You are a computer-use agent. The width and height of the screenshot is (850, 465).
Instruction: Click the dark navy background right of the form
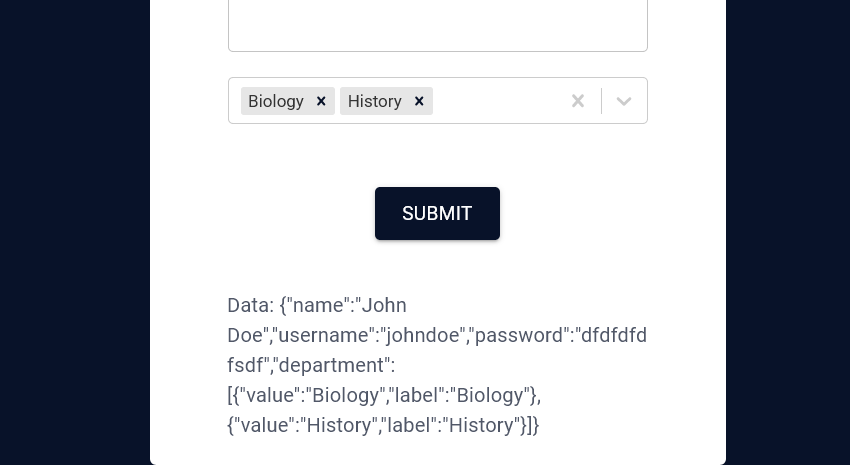click(788, 232)
